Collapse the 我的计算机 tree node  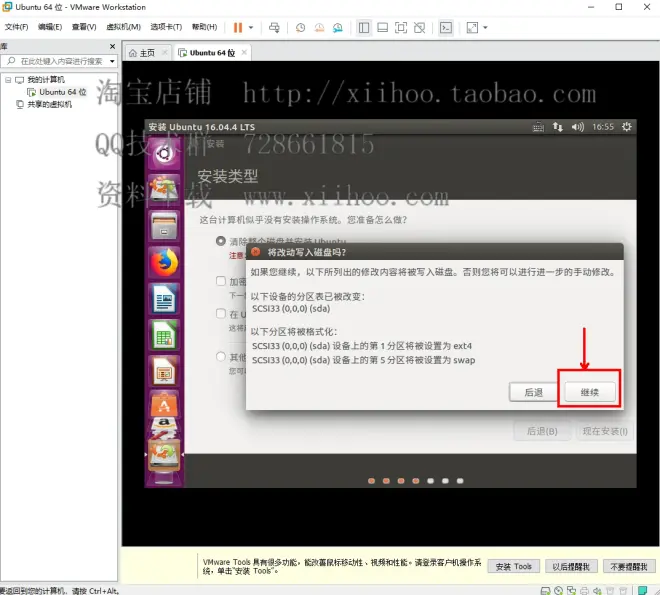click(8, 80)
